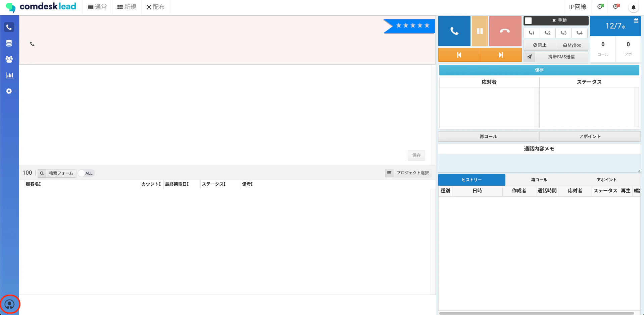Click the paper plane send icon
The width and height of the screenshot is (644, 315).
click(529, 57)
